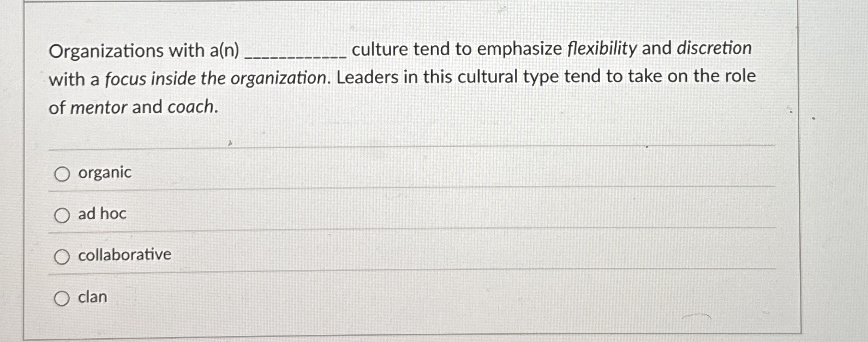The image size is (868, 342).
Task: Select the ad hoc radio button
Action: [62, 215]
